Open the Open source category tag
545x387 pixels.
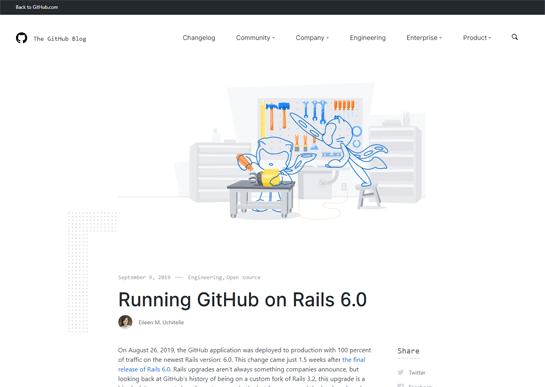(x=243, y=277)
